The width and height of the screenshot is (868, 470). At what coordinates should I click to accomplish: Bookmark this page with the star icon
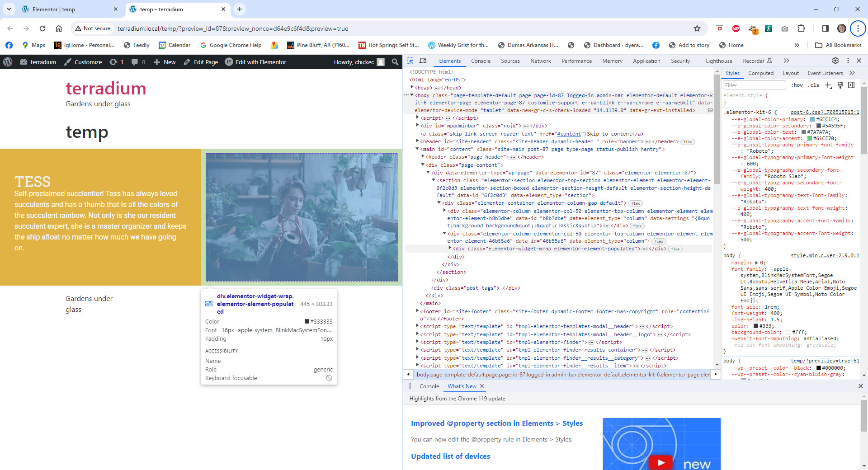pos(697,28)
